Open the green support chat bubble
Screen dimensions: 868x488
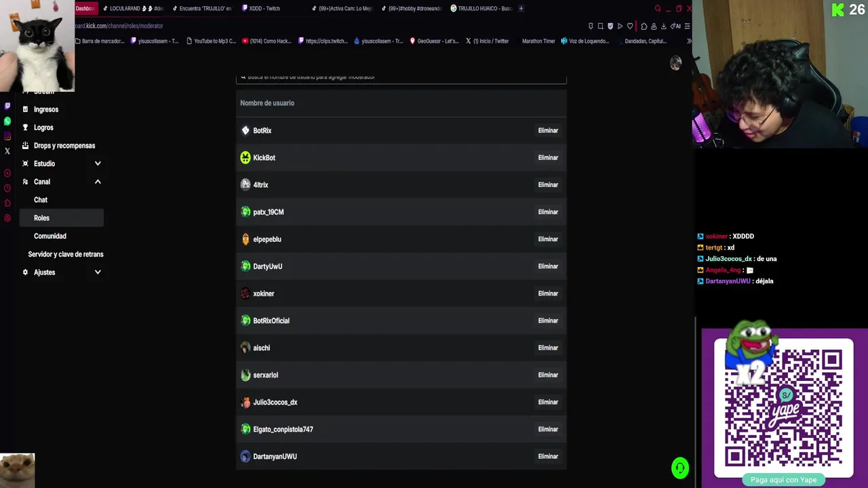click(x=680, y=468)
